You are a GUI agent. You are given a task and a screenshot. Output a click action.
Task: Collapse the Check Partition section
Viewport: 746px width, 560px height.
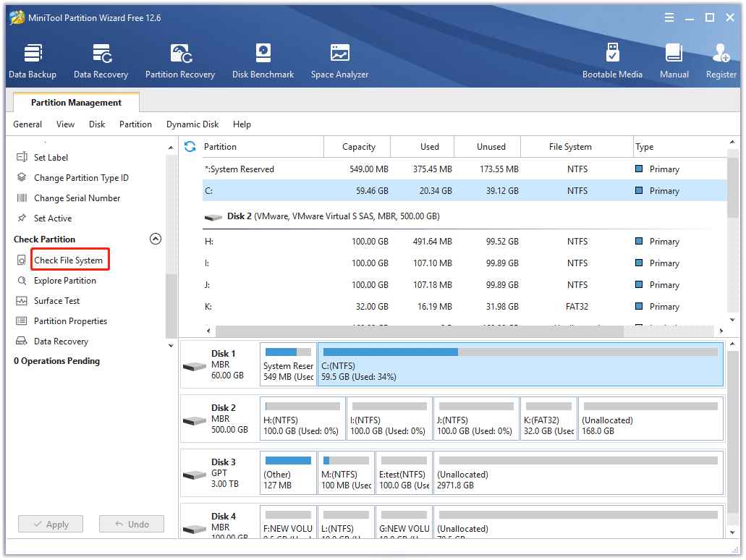pyautogui.click(x=156, y=239)
